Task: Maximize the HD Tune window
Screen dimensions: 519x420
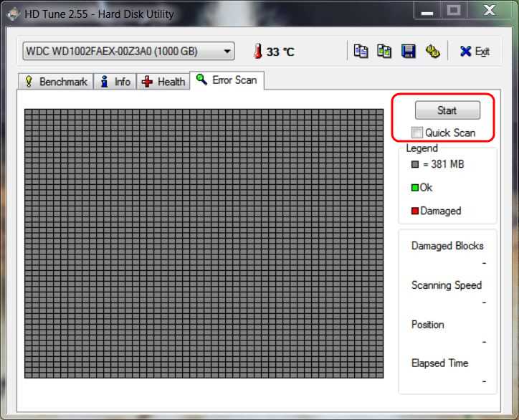Action: pyautogui.click(x=454, y=11)
